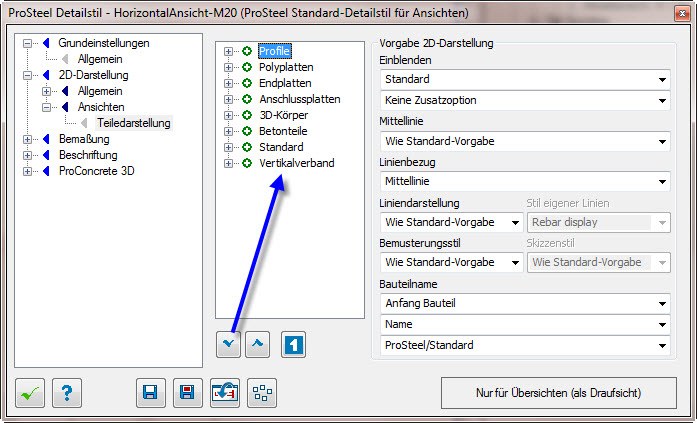Click blue arrow icon beside ProConcrete 3D

coord(46,171)
